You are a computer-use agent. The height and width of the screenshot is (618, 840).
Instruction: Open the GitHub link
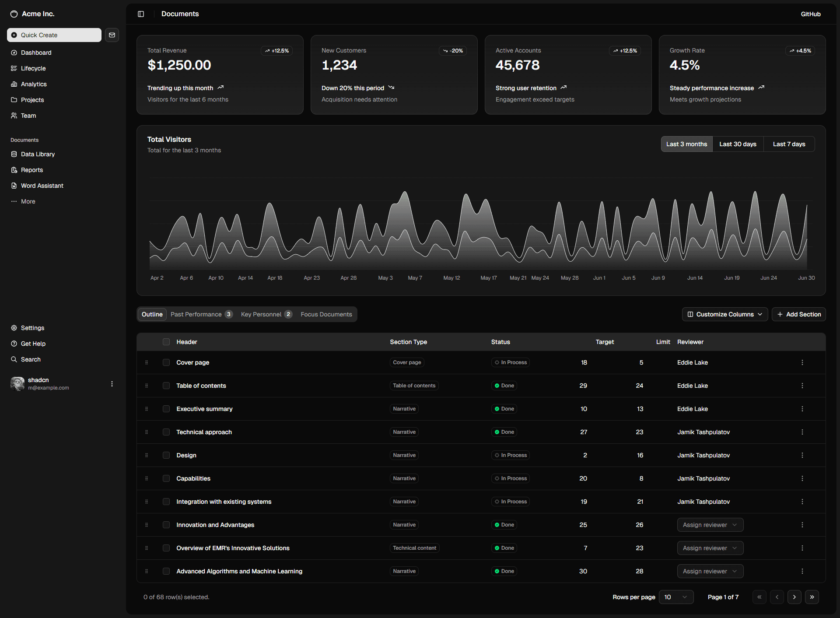click(x=810, y=14)
